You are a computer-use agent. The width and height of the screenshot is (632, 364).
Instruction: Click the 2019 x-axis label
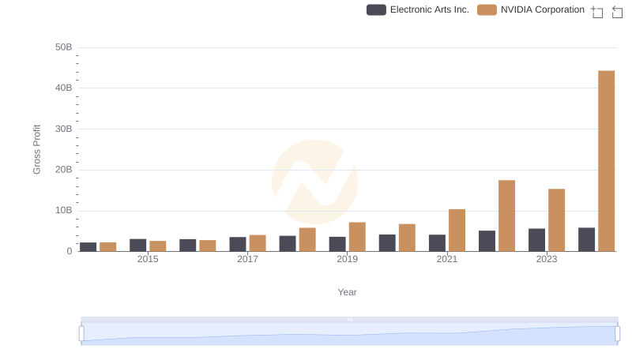coord(347,259)
